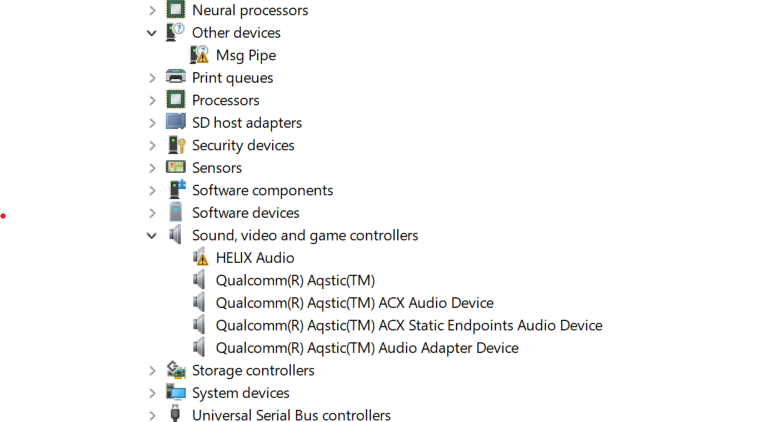Image resolution: width=758 pixels, height=422 pixels.
Task: Collapse Sound, video and game controllers
Action: coord(152,236)
